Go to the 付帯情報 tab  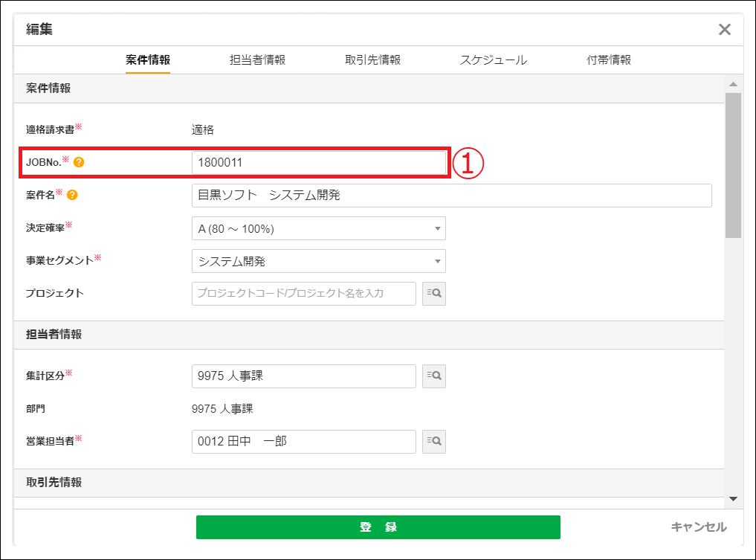609,60
